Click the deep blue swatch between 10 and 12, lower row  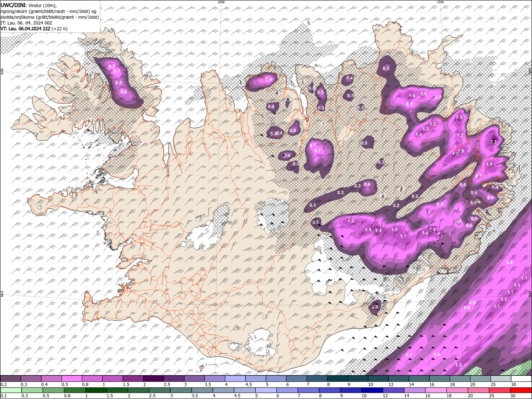tap(372, 390)
